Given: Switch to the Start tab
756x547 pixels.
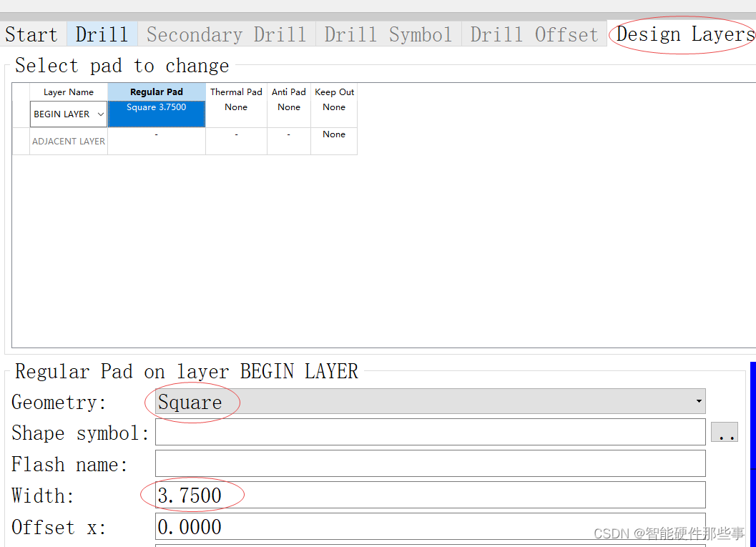Looking at the screenshot, I should click(x=31, y=34).
